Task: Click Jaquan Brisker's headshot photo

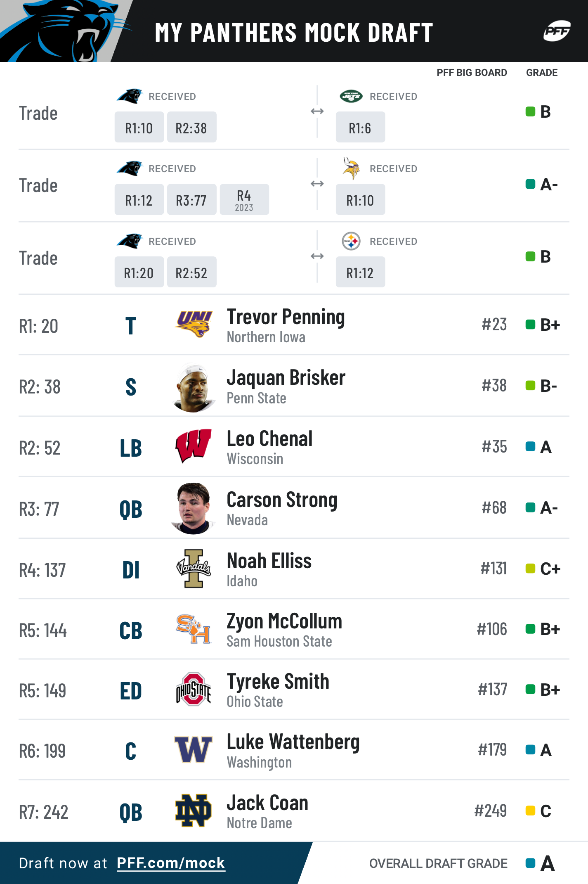Action: point(194,387)
